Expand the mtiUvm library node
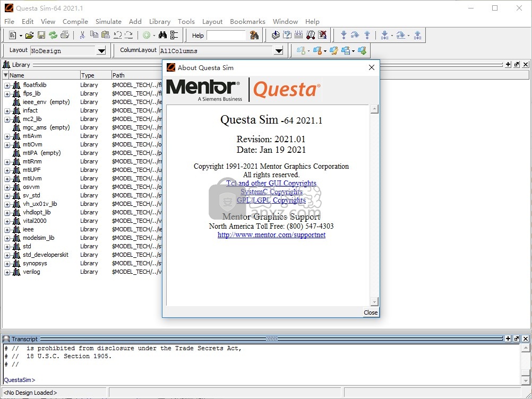 pos(7,179)
